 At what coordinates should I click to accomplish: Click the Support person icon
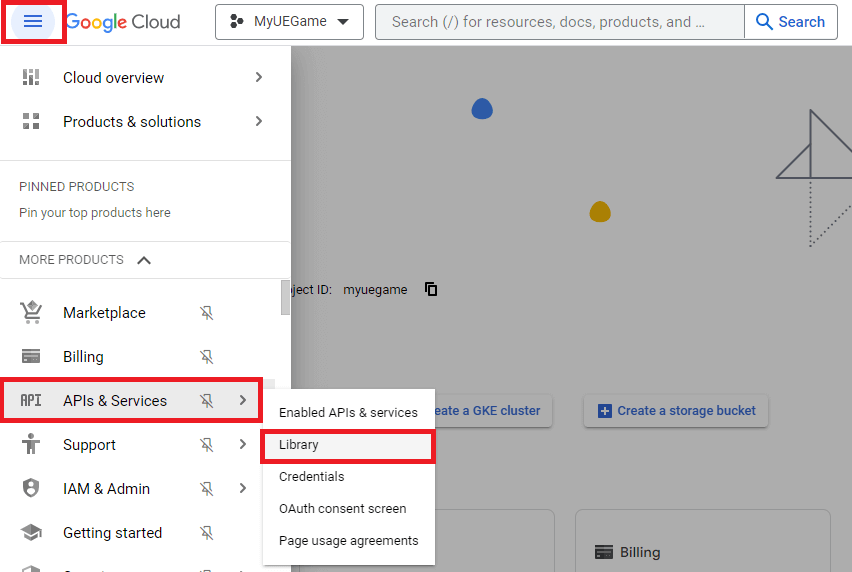pos(31,444)
